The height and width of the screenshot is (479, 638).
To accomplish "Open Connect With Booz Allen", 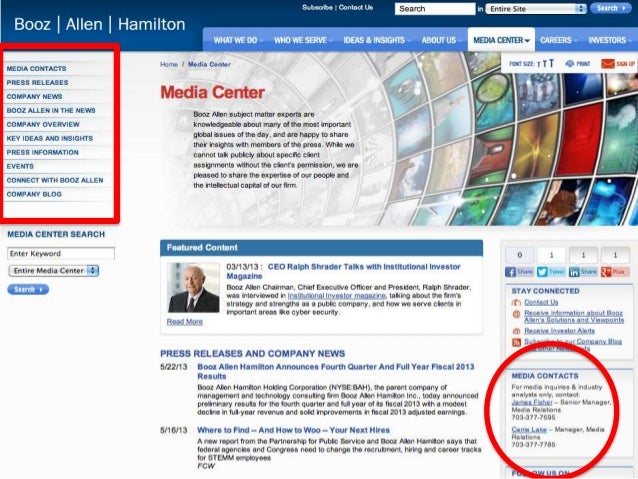I will [55, 180].
